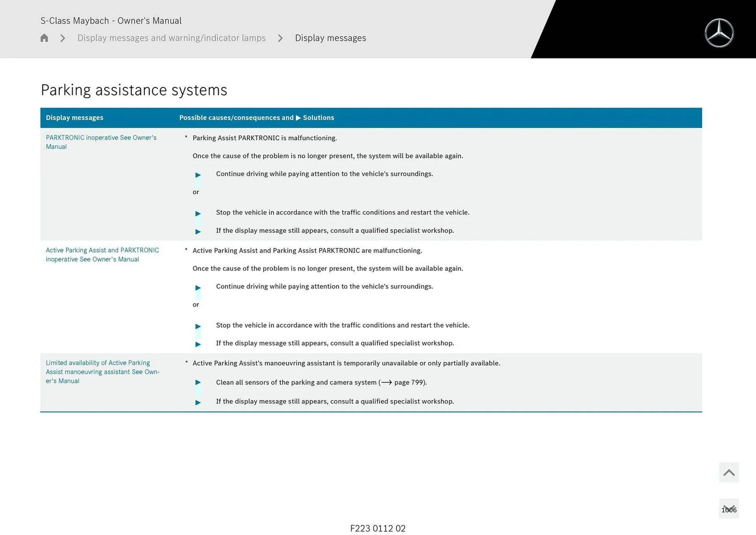Image resolution: width=756 pixels, height=535 pixels.
Task: Click the home icon in breadcrumb
Action: [x=44, y=38]
